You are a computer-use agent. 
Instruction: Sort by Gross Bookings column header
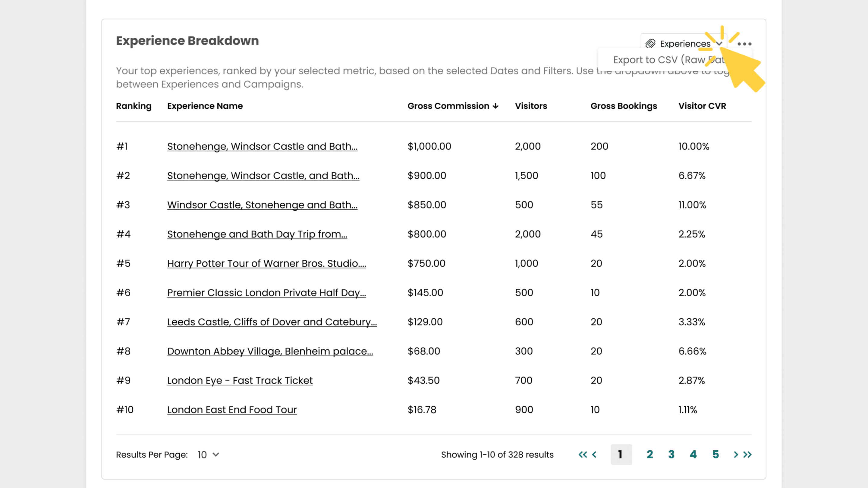pos(624,106)
